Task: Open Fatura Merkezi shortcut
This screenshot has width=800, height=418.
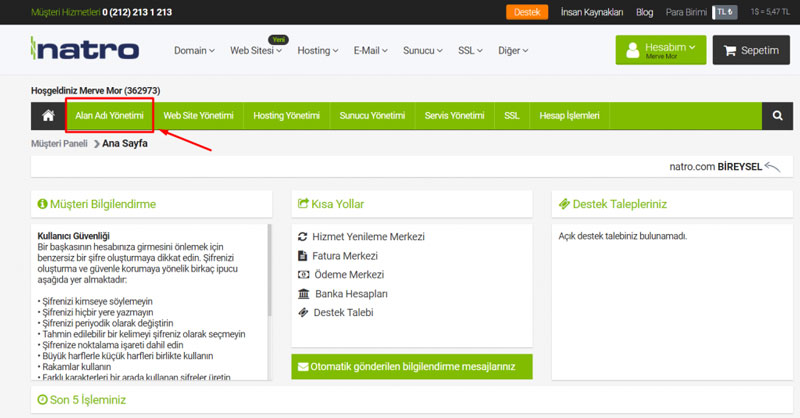Action: pyautogui.click(x=345, y=256)
